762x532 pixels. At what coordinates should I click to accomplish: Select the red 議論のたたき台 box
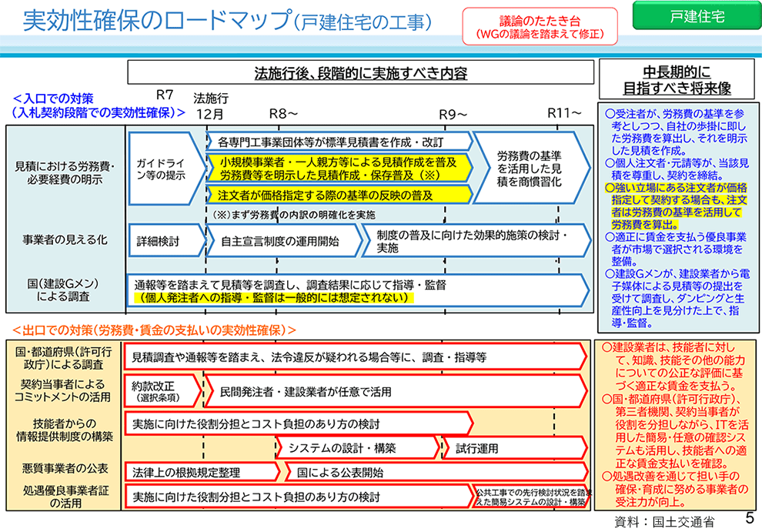[x=540, y=27]
